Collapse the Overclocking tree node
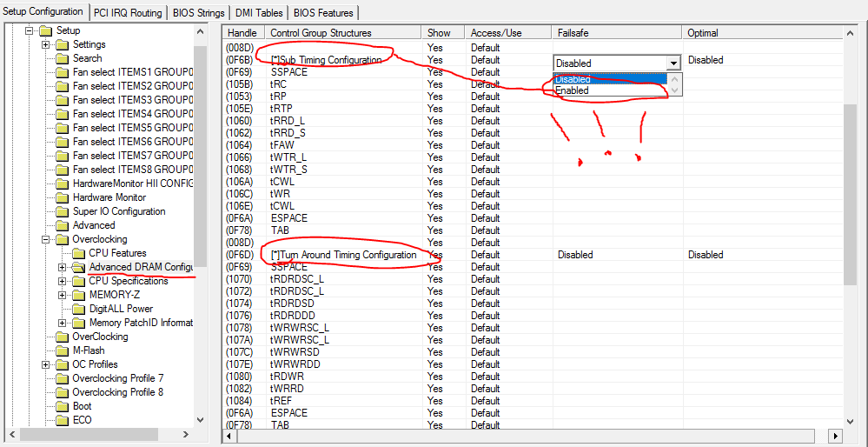 point(46,240)
